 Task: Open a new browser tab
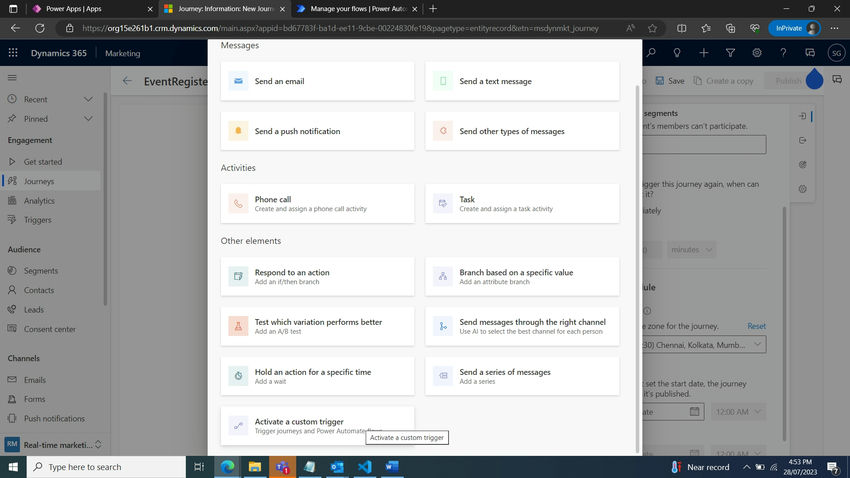(x=433, y=9)
